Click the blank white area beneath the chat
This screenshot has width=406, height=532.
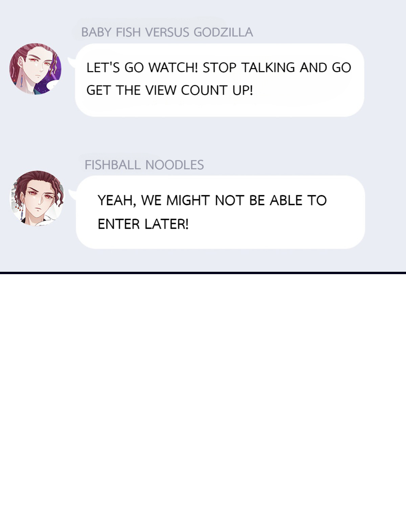pos(203,403)
